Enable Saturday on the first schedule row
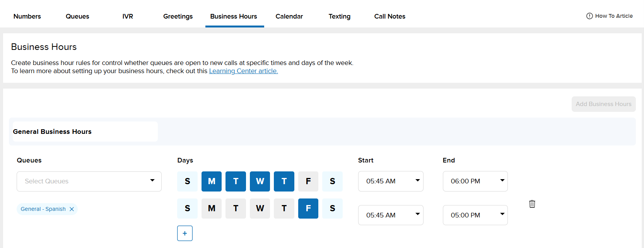Viewport: 644px width, 248px height. (332, 181)
